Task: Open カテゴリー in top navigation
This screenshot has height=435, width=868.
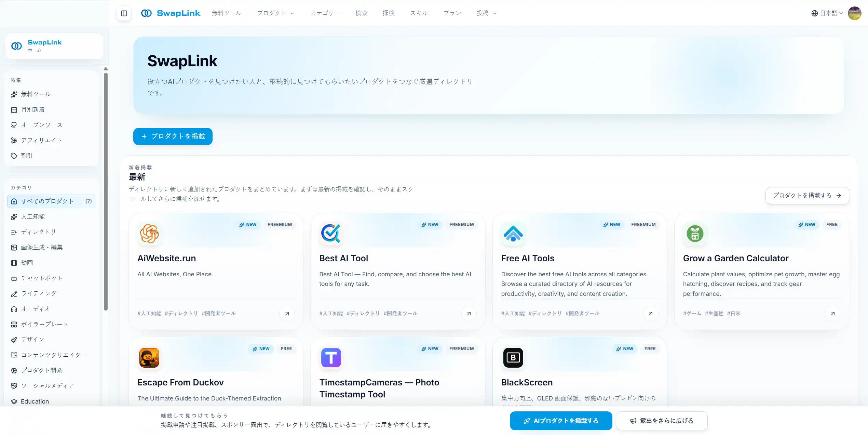Action: pyautogui.click(x=325, y=13)
